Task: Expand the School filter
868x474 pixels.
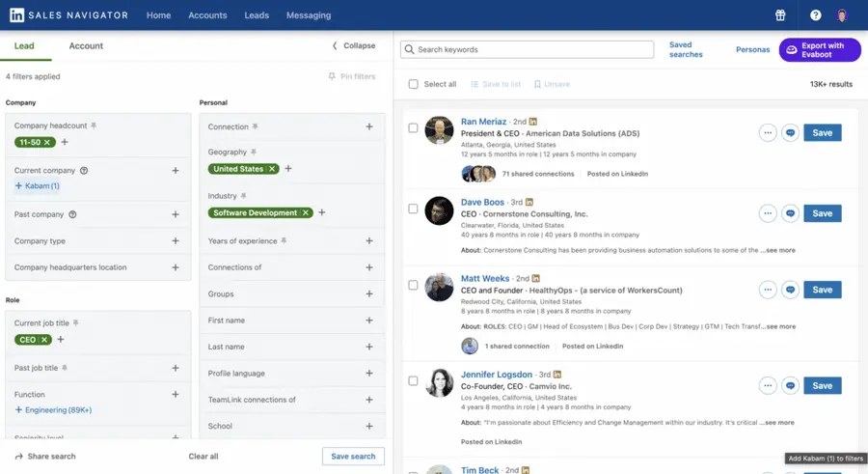Action: 369,427
